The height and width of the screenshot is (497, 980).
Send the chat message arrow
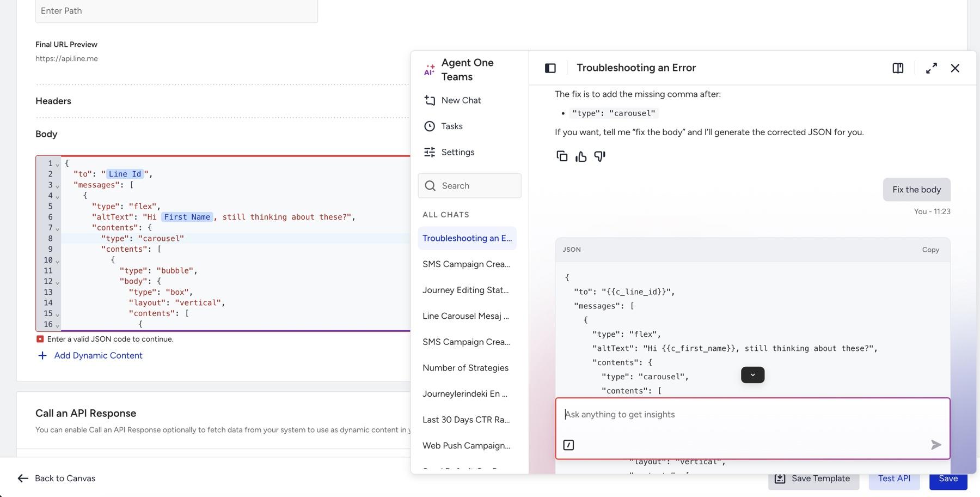(x=936, y=445)
